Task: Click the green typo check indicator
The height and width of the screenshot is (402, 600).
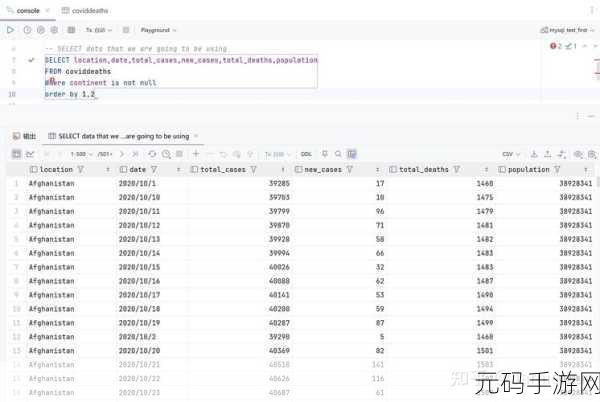Action: tap(571, 46)
